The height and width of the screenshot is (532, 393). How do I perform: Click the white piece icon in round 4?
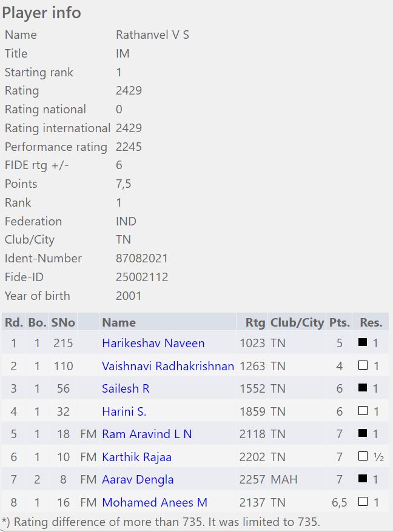[x=363, y=411]
